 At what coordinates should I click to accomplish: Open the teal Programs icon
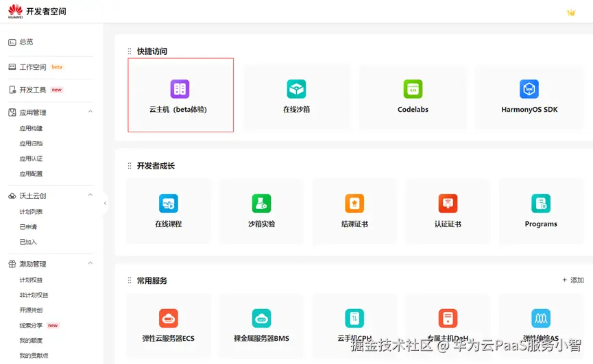tap(541, 204)
